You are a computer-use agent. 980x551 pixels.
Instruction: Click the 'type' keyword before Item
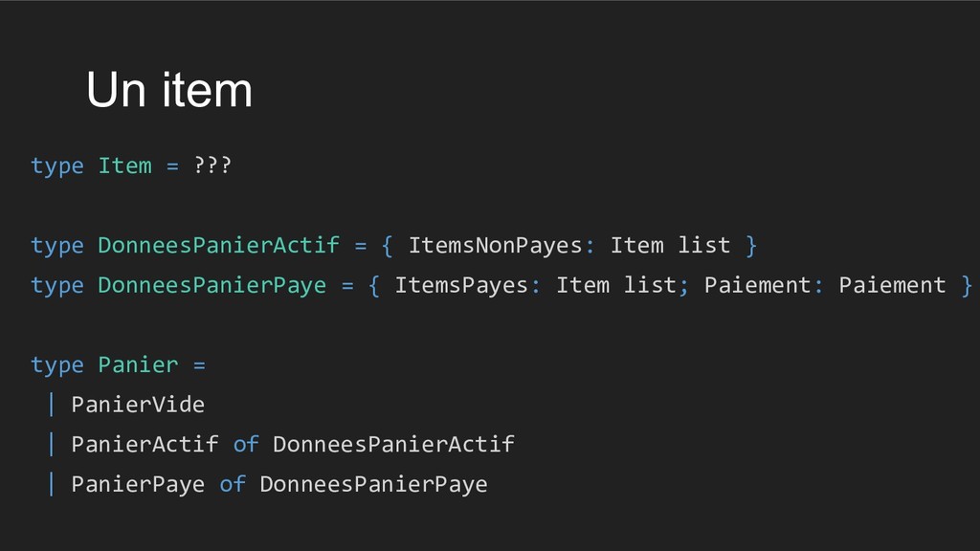[x=57, y=166]
